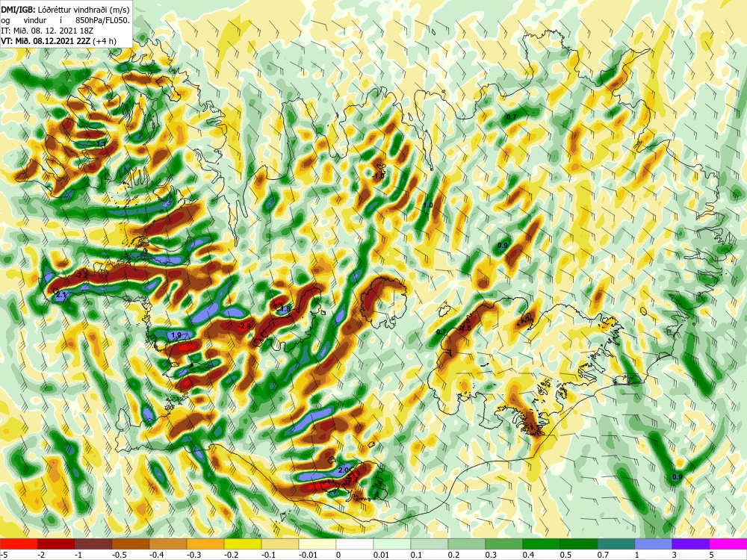Click the -2.8 value label on map

pos(245,326)
